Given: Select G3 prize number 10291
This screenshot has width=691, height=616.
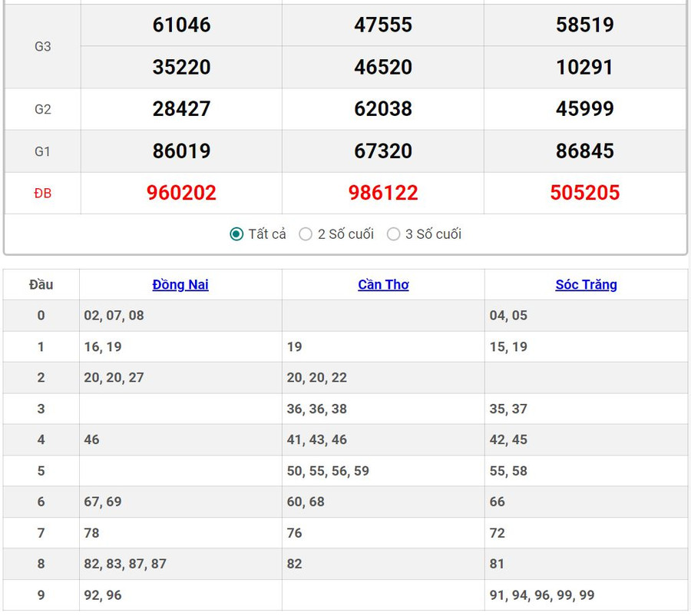Looking at the screenshot, I should pos(585,68).
